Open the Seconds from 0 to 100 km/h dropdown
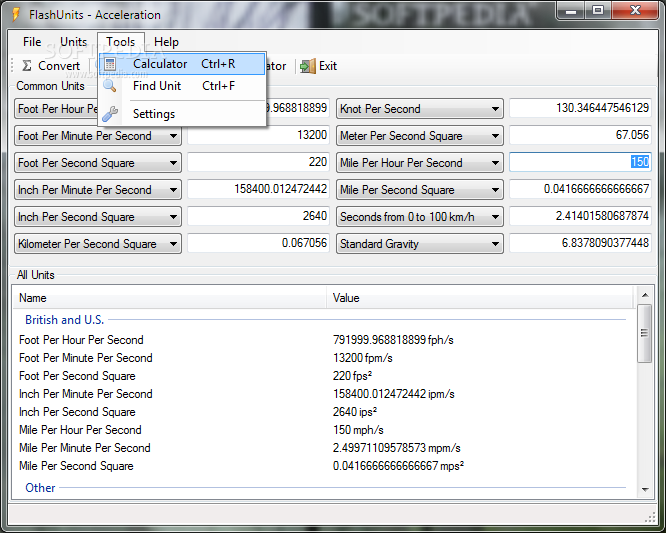Screen dimensions: 666x533 [420, 217]
